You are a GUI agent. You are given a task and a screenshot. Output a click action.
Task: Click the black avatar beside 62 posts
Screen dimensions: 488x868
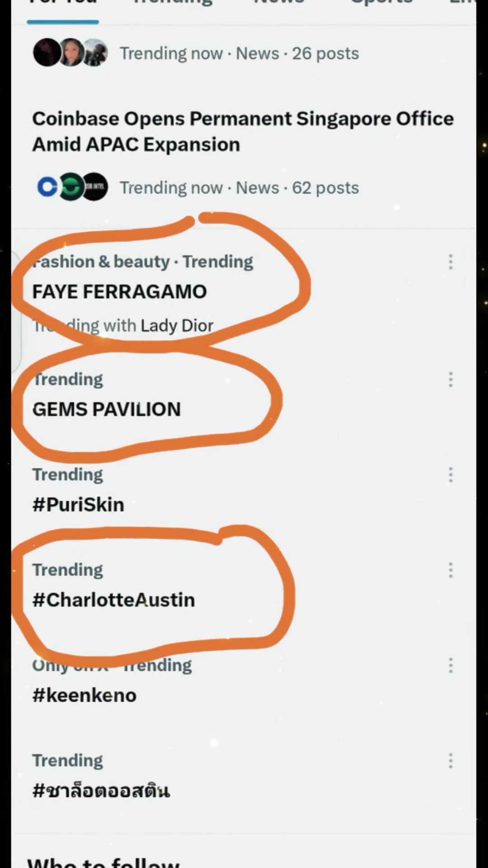95,187
